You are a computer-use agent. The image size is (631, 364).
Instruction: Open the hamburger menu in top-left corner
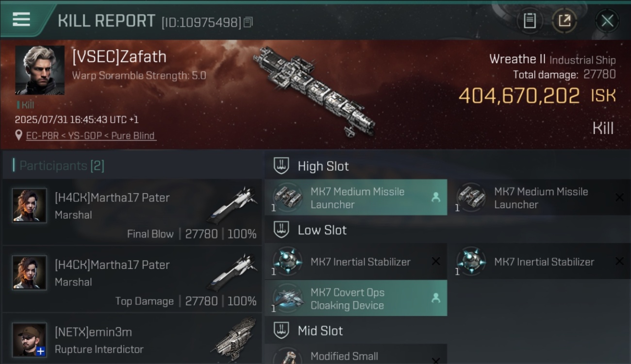tap(21, 19)
